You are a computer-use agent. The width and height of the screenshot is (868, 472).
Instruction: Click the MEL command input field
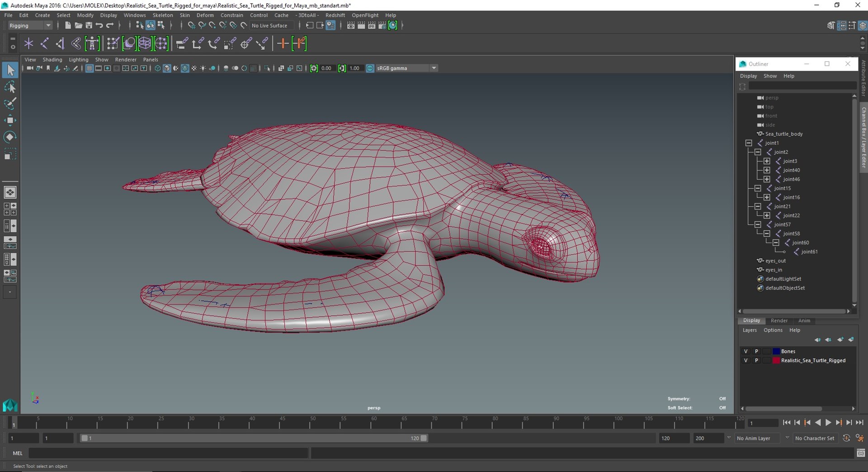coord(168,453)
